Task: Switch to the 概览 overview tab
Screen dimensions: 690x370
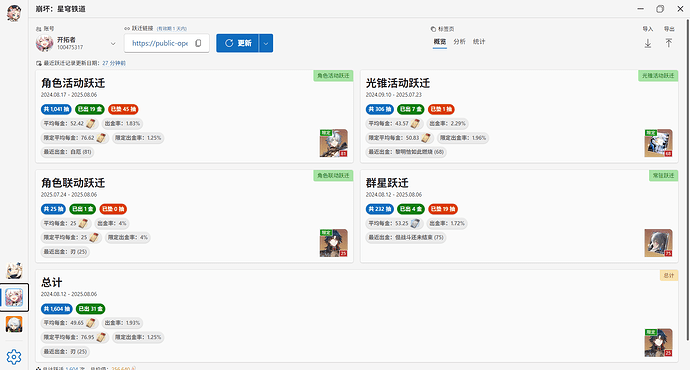Action: click(440, 42)
